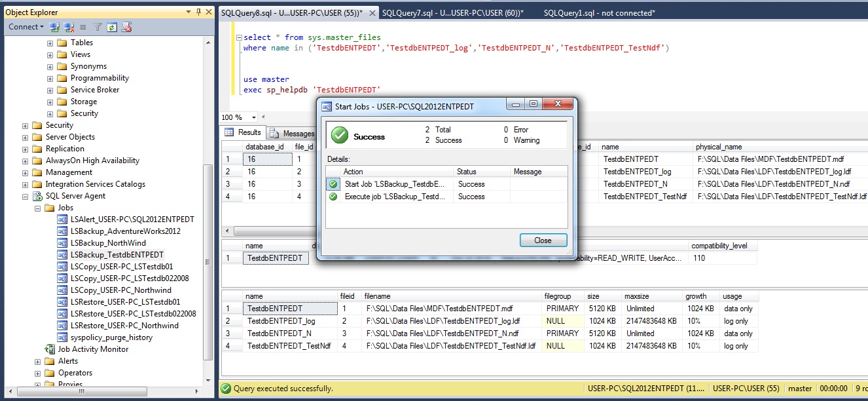Open the Connect dropdown in Object Explorer
This screenshot has width=868, height=401.
point(26,27)
